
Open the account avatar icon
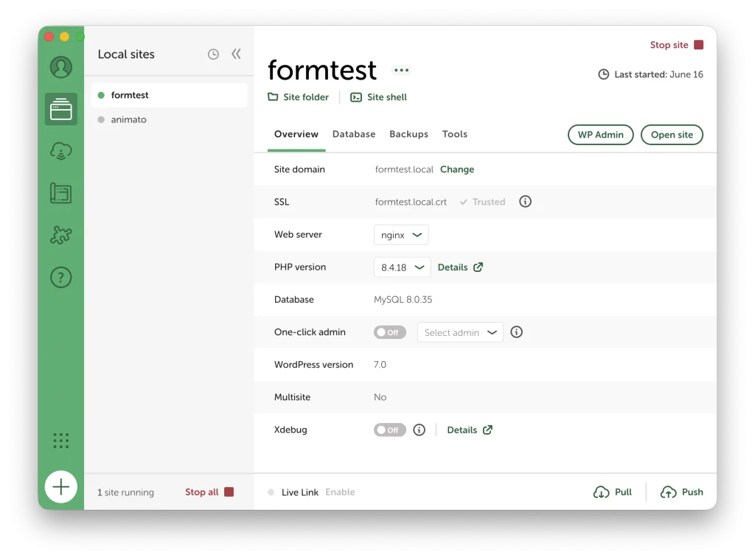tap(61, 67)
